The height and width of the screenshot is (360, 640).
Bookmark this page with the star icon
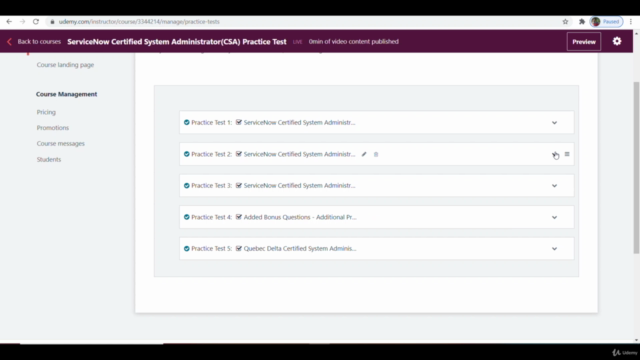[x=565, y=22]
